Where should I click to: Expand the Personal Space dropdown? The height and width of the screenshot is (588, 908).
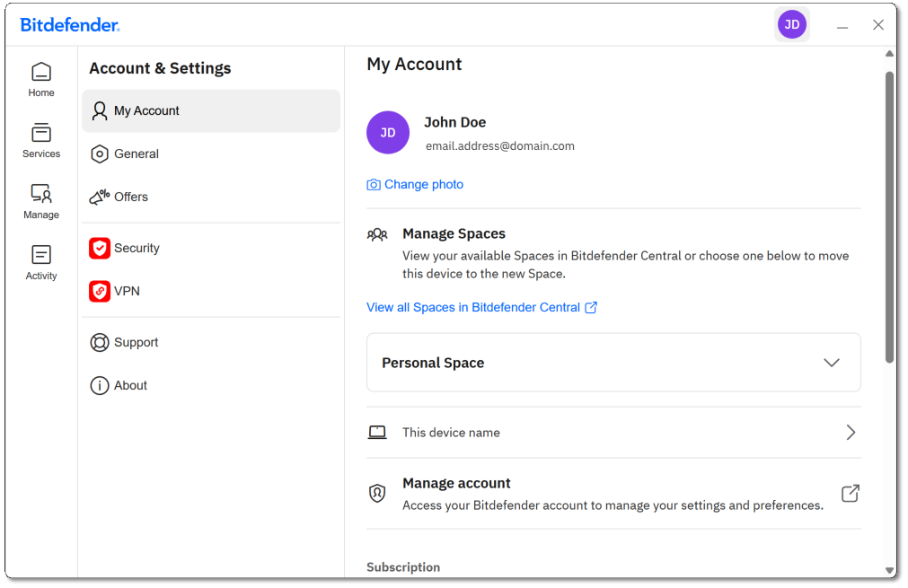click(x=831, y=363)
